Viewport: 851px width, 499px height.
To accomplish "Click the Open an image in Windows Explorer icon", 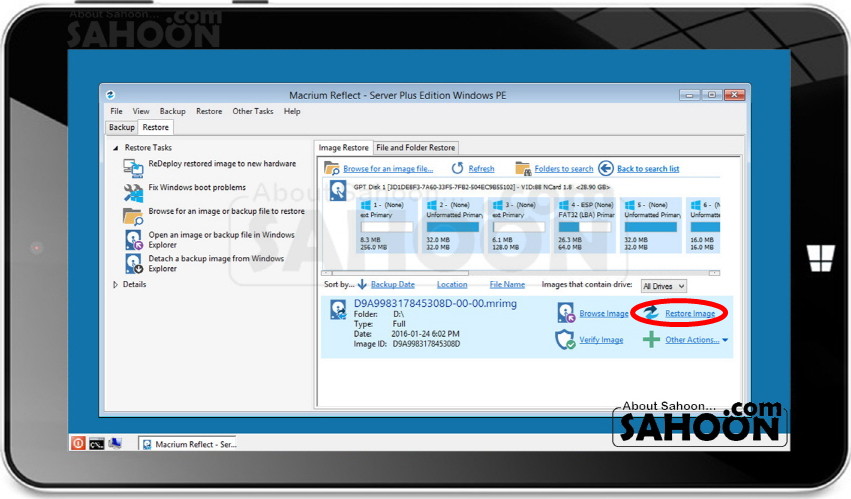I will click(134, 239).
